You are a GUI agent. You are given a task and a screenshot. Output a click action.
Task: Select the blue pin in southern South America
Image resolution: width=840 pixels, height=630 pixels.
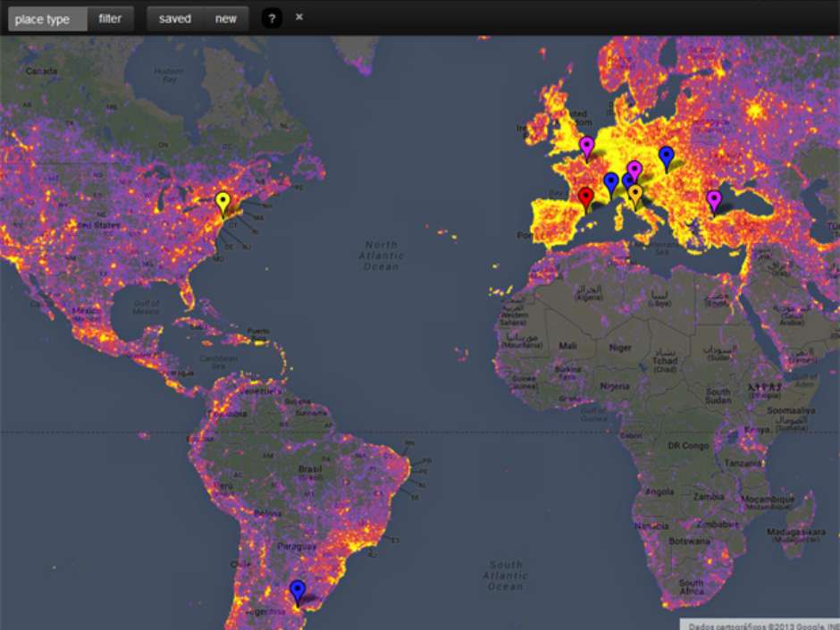298,590
